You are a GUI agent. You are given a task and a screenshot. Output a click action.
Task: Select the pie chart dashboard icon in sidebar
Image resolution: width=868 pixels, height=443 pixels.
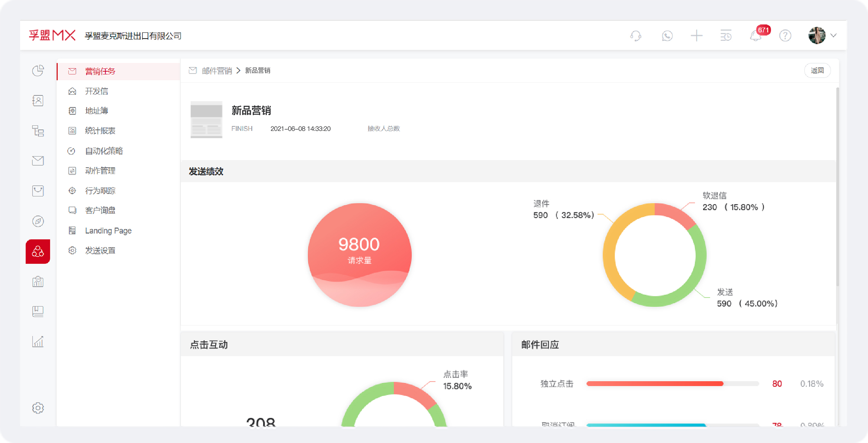pos(38,71)
